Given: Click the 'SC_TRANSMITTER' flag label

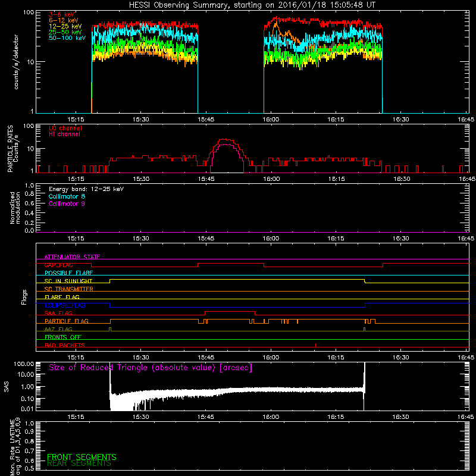Looking at the screenshot, I should tap(68, 289).
